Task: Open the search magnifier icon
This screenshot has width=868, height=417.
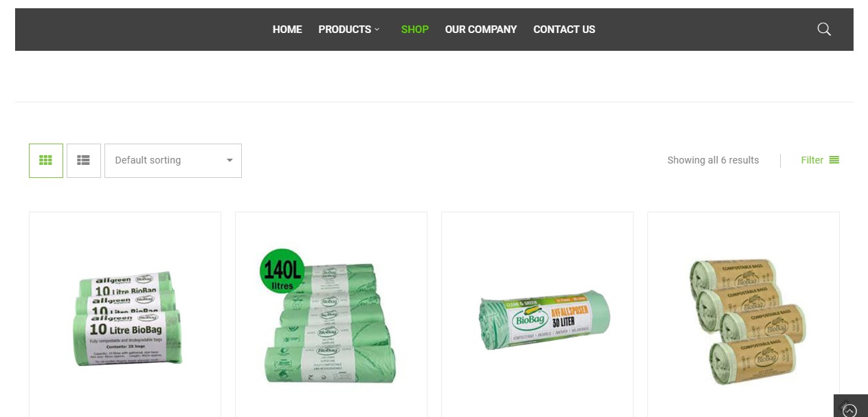Action: point(824,29)
